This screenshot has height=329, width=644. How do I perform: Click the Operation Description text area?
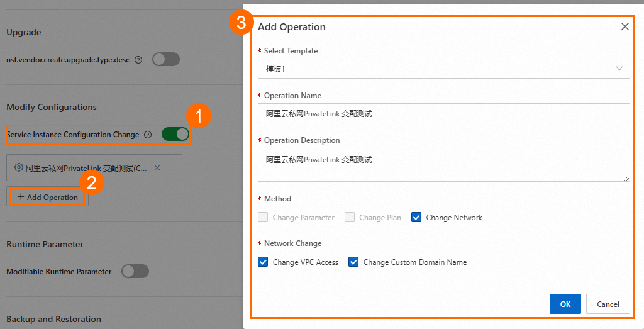pyautogui.click(x=443, y=165)
